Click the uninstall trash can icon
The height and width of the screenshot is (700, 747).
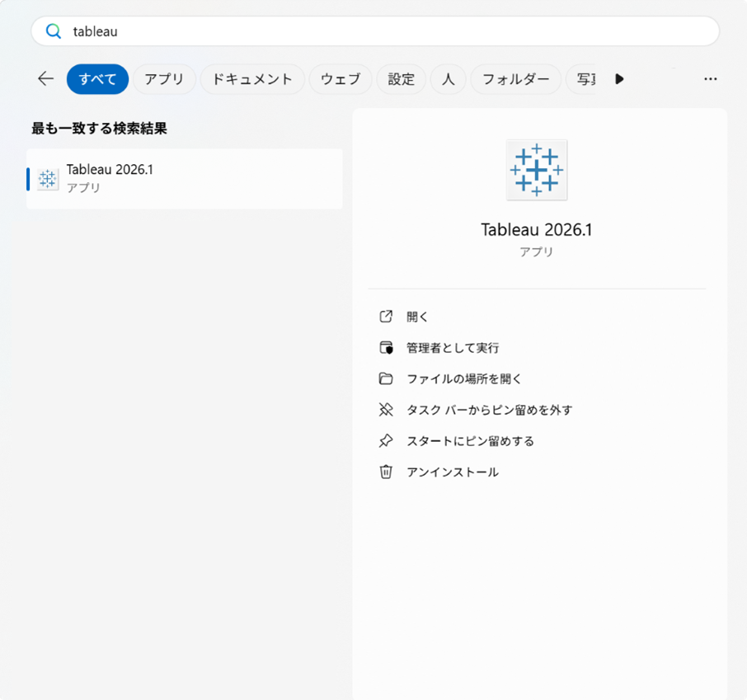386,472
